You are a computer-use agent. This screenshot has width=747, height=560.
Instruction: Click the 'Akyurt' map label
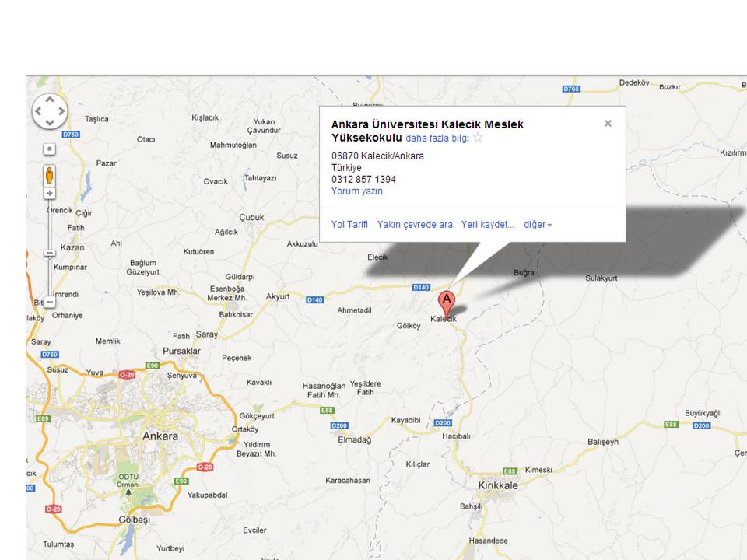(x=278, y=296)
